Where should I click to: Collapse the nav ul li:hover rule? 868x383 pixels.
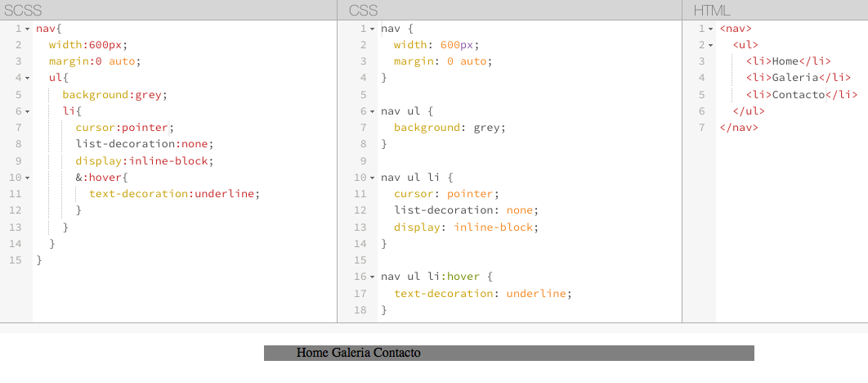pos(373,277)
